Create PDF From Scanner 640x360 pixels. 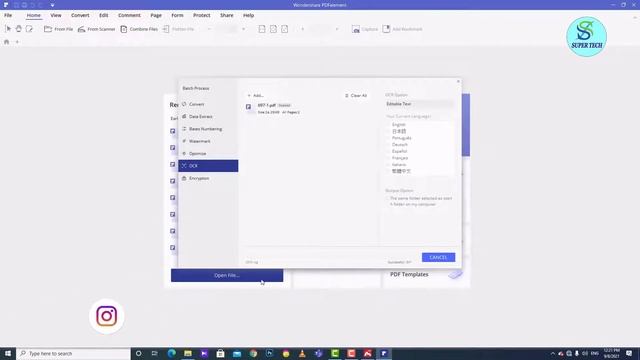96,29
